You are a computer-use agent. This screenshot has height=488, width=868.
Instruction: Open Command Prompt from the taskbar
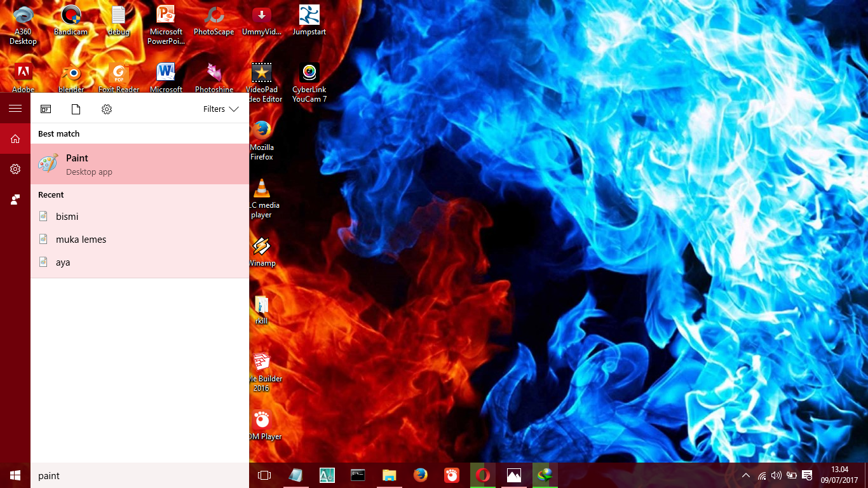tap(358, 475)
